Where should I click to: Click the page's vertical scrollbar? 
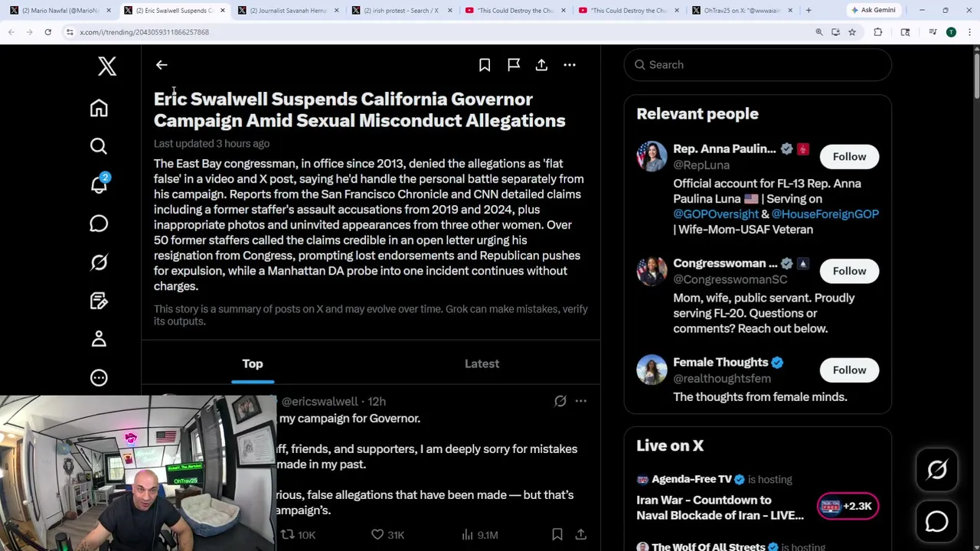pyautogui.click(x=976, y=77)
